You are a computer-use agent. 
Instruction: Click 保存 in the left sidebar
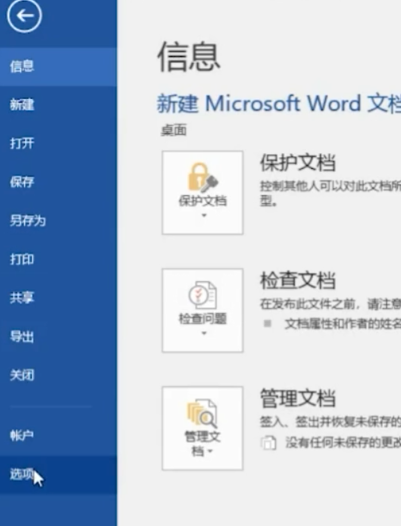[x=58, y=182]
